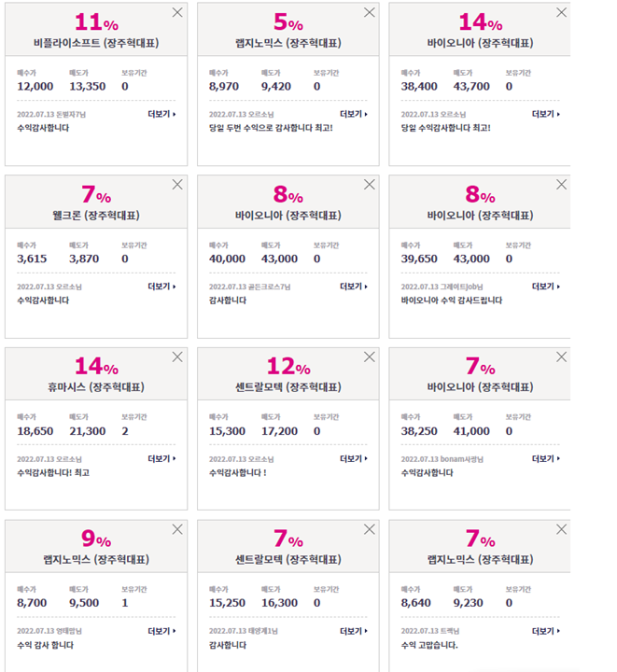Click X on 12% 센트랄모텍 card
The height and width of the screenshot is (672, 617).
(x=370, y=357)
